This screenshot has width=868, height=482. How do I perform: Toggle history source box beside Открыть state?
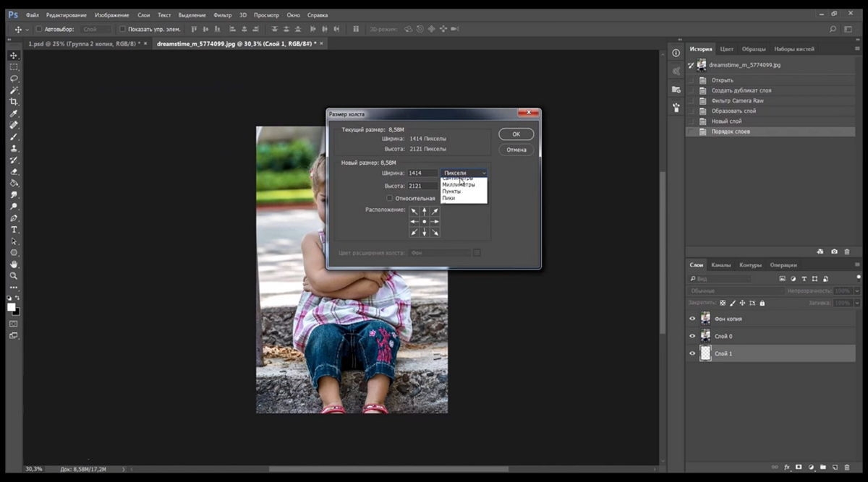[x=691, y=80]
